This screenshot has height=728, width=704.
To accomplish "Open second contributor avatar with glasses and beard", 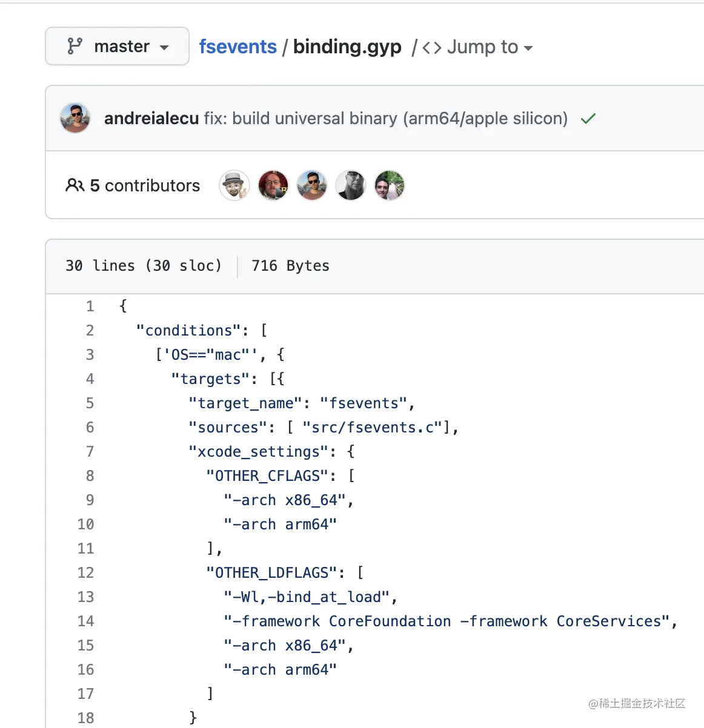I will pyautogui.click(x=273, y=185).
